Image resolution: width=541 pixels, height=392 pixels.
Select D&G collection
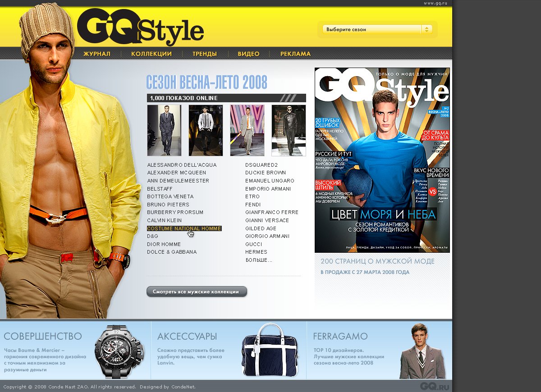pyautogui.click(x=153, y=236)
